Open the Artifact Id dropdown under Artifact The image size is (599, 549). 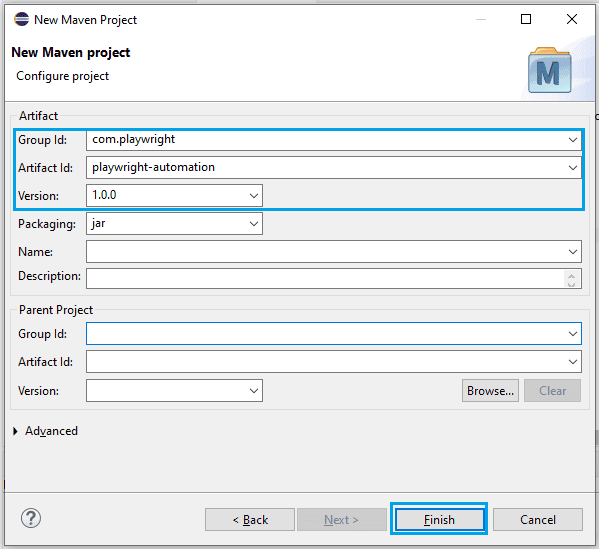point(572,168)
